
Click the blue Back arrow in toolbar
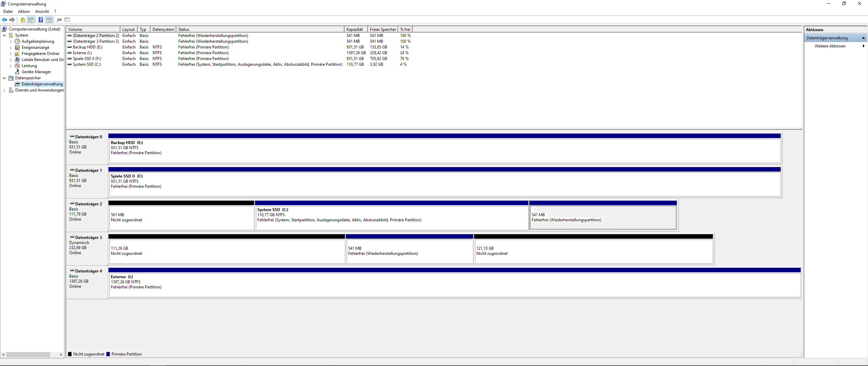(x=4, y=20)
